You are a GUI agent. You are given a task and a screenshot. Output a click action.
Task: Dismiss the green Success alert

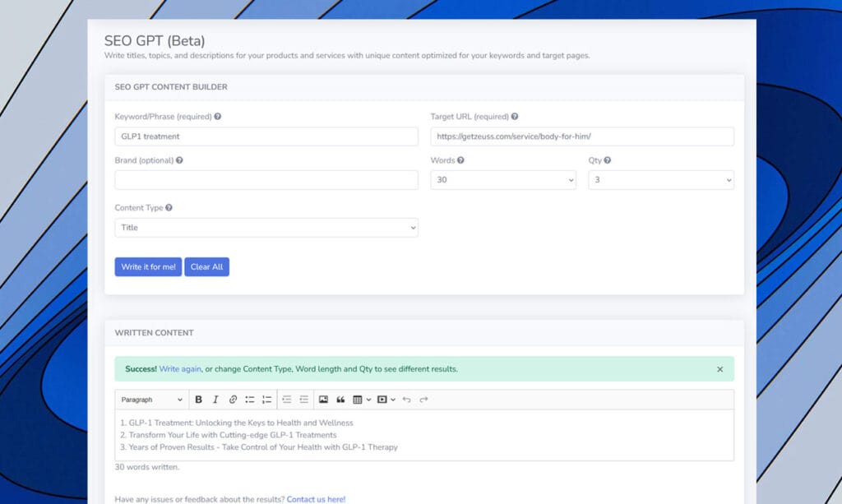(x=720, y=369)
